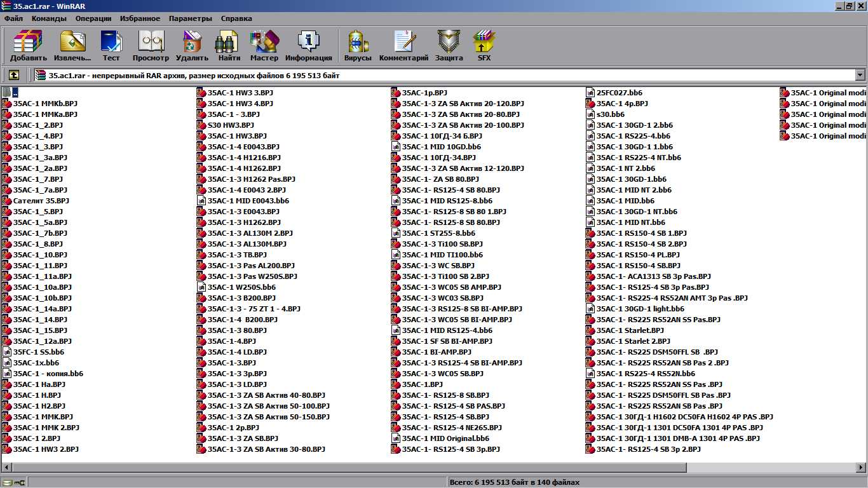868x488 pixels.
Task: Select file 35AC-1 RS150-4 PL.BPJ
Action: (x=638, y=254)
